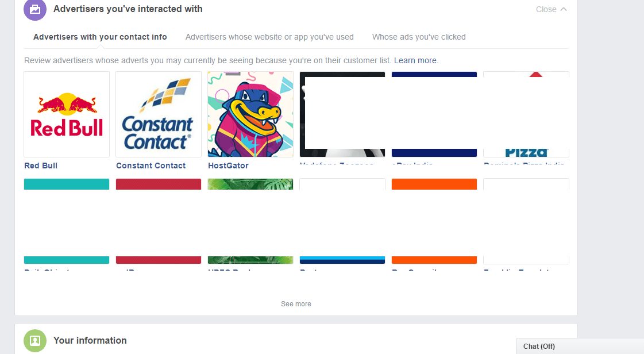Click the green Your information icon
The width and height of the screenshot is (644, 354).
(x=35, y=340)
